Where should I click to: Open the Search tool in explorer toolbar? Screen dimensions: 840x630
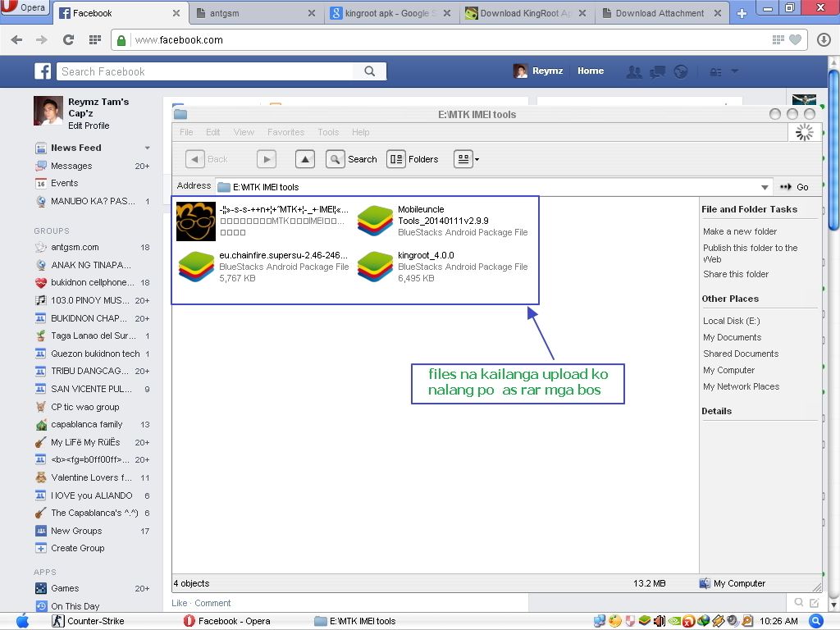[x=352, y=159]
